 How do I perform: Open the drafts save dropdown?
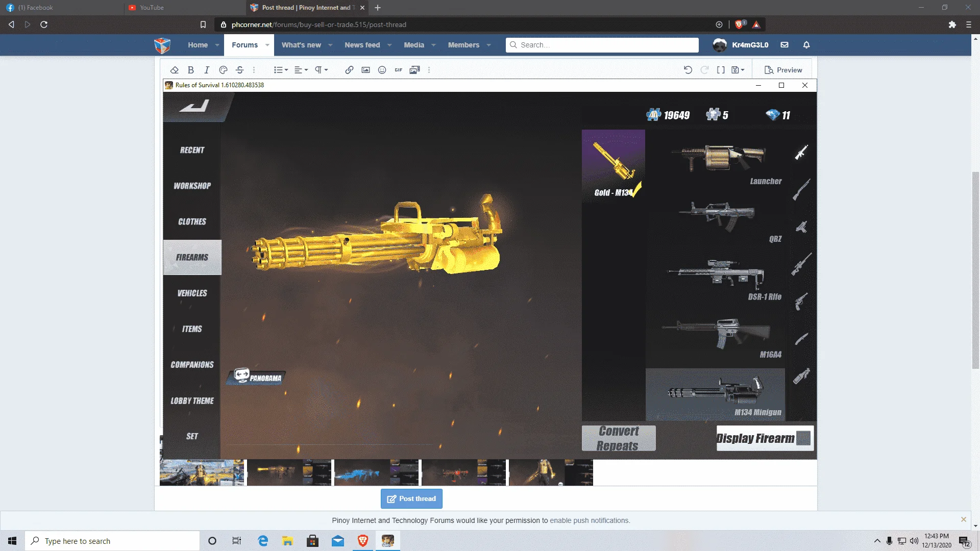[x=738, y=70]
